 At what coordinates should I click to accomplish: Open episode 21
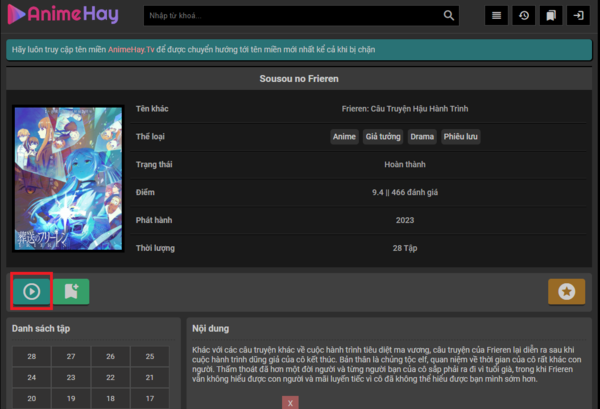tap(150, 377)
